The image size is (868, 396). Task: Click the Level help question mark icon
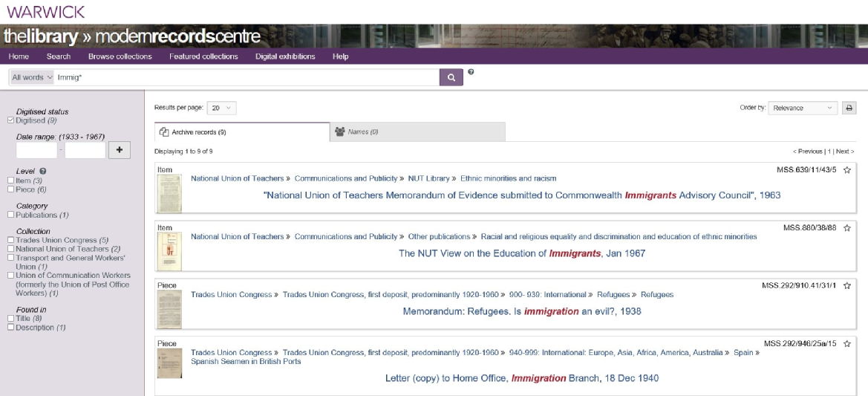[42, 172]
